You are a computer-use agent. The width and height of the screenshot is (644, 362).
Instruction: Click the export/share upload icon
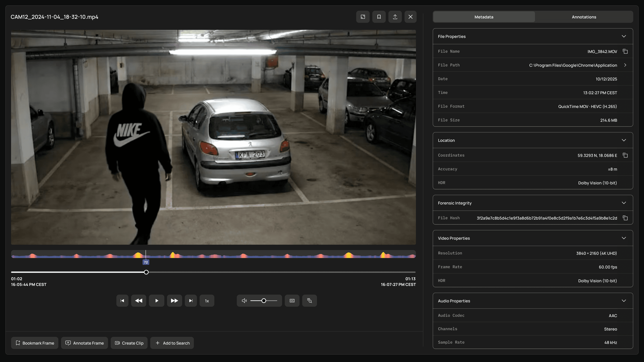(395, 17)
